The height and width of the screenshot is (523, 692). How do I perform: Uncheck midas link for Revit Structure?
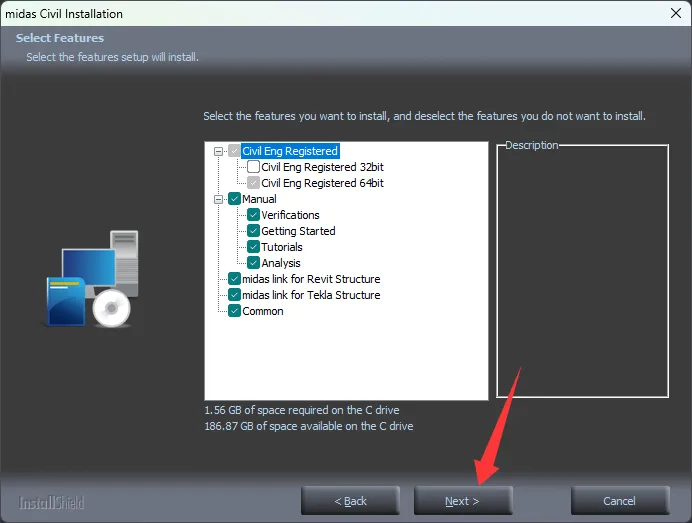click(x=234, y=279)
